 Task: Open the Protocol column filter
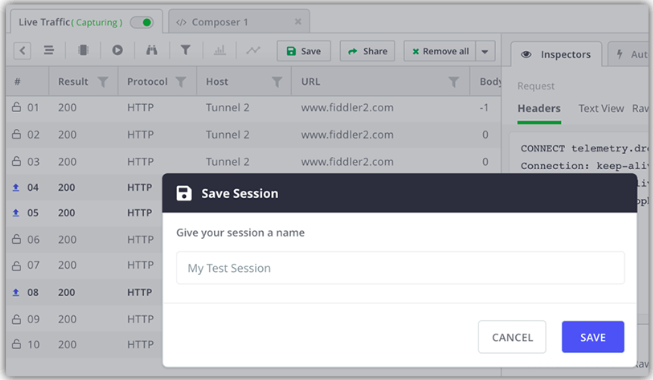181,82
